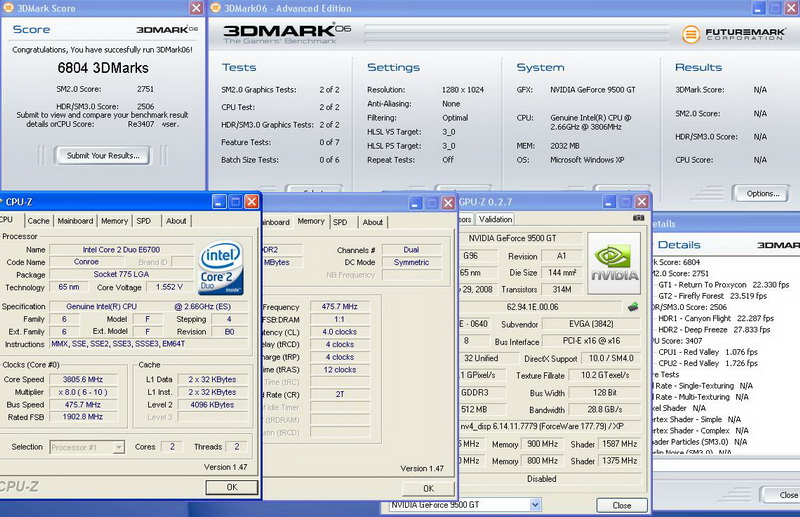Click GT1 - Return To Proxycon result row
The height and width of the screenshot is (517, 800).
pyautogui.click(x=723, y=284)
